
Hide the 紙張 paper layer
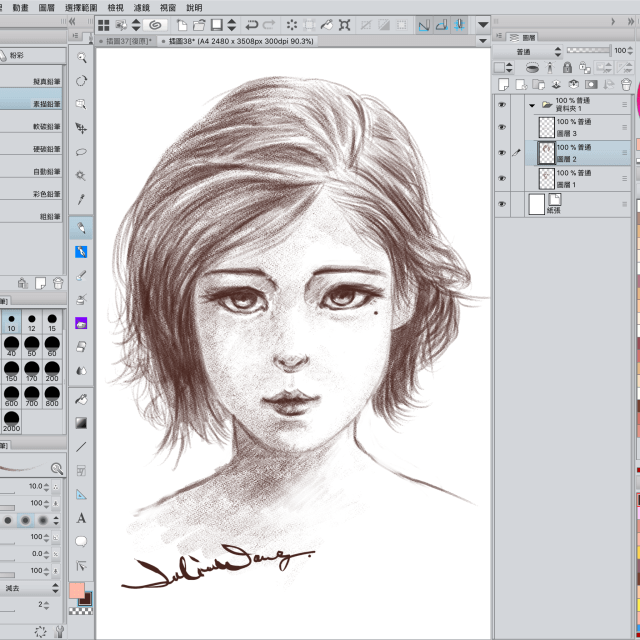pyautogui.click(x=502, y=204)
